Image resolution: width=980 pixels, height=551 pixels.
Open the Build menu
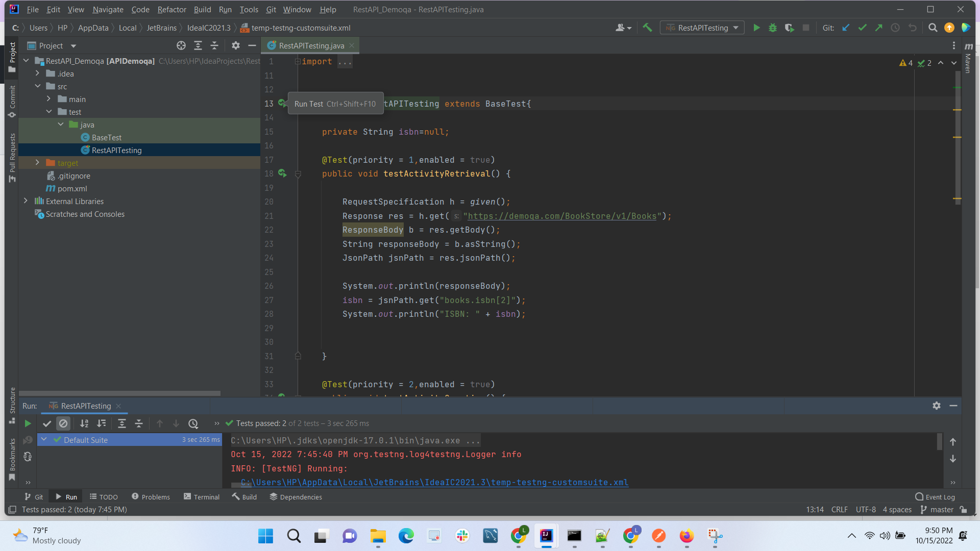click(202, 10)
